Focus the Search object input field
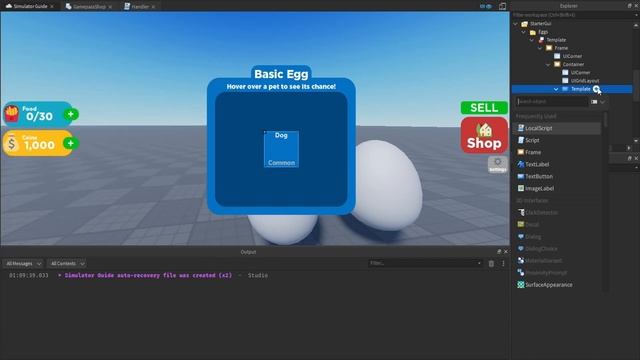The height and width of the screenshot is (360, 640). 552,102
